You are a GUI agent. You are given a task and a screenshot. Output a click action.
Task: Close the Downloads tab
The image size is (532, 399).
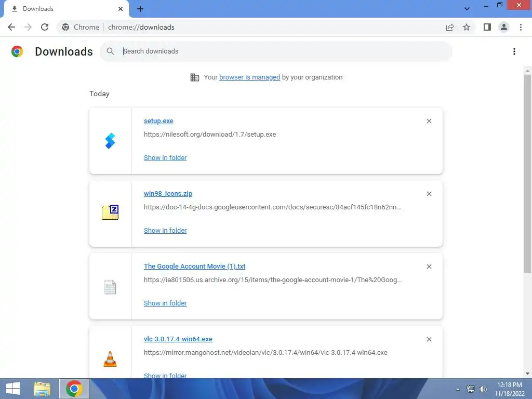(121, 9)
